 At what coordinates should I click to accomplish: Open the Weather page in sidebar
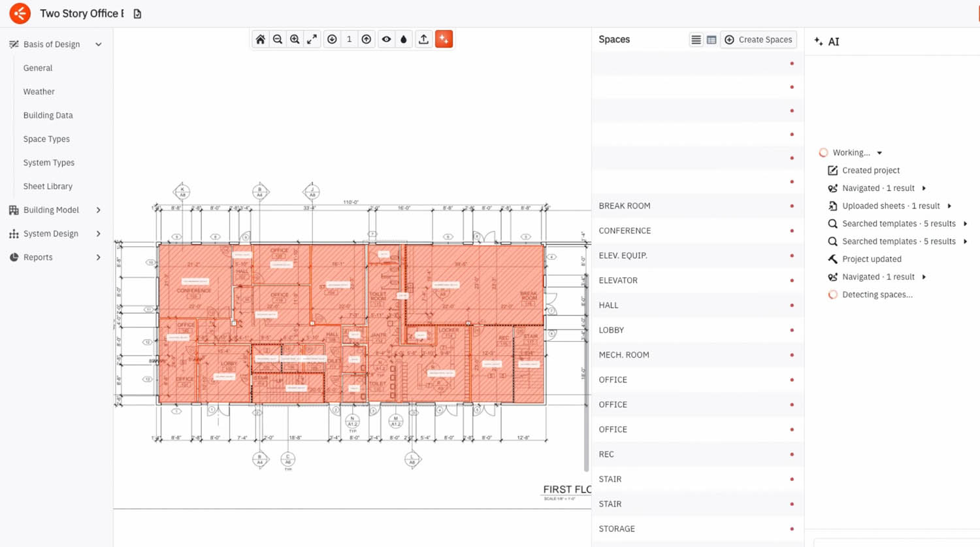click(39, 91)
